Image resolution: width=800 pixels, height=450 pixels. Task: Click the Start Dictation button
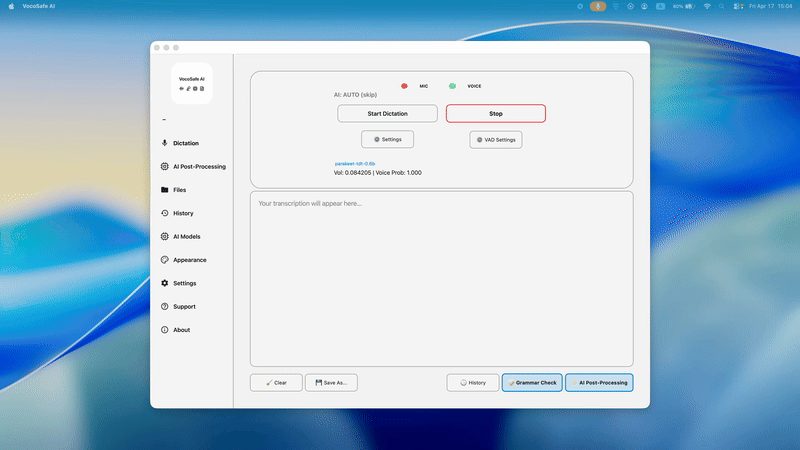tap(387, 114)
